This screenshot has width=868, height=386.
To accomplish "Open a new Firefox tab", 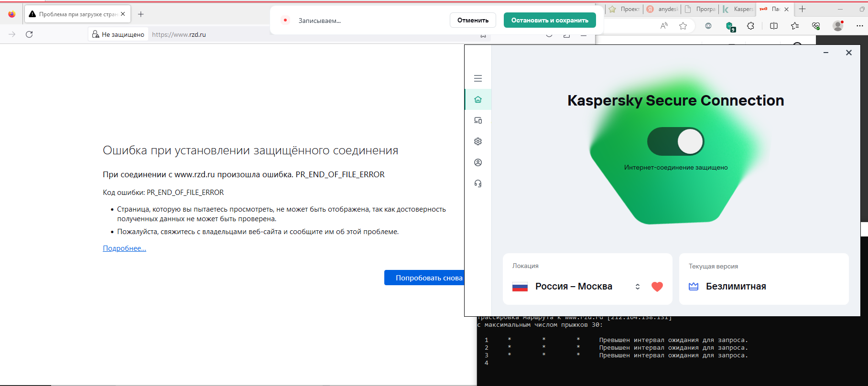I will click(141, 14).
